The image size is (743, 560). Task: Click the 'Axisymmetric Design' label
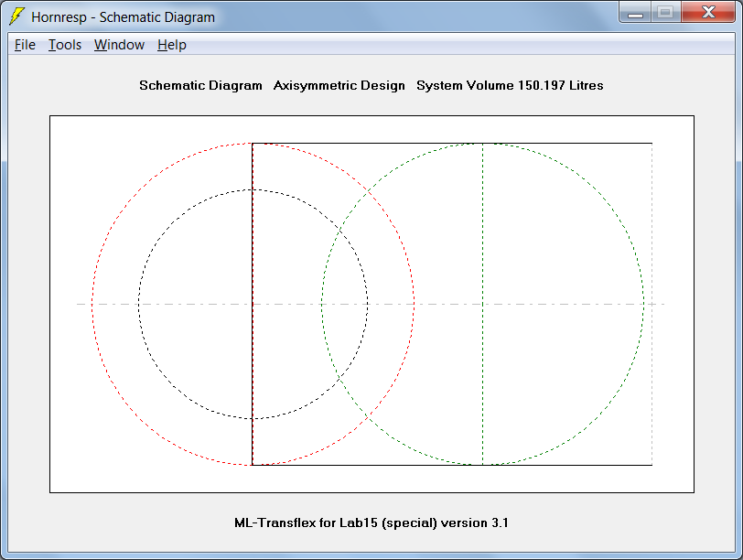pyautogui.click(x=339, y=85)
